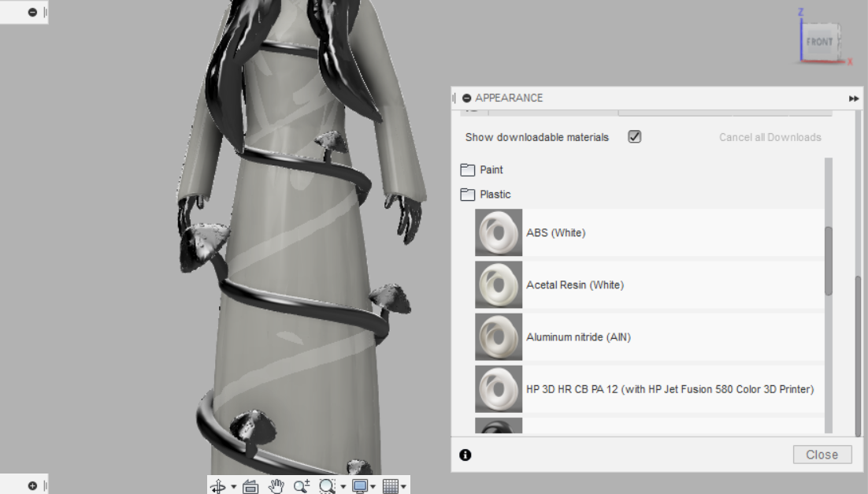Select the Look At tool
The height and width of the screenshot is (494, 868).
[x=250, y=485]
